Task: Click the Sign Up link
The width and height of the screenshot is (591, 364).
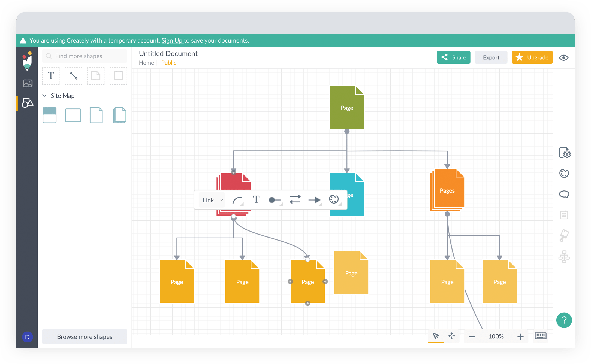Action: click(x=172, y=41)
